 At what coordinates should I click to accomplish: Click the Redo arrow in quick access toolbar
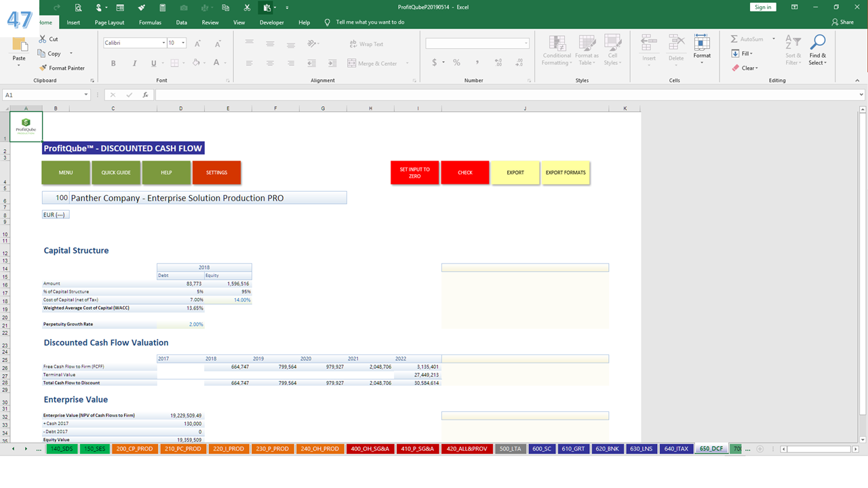[x=56, y=7]
